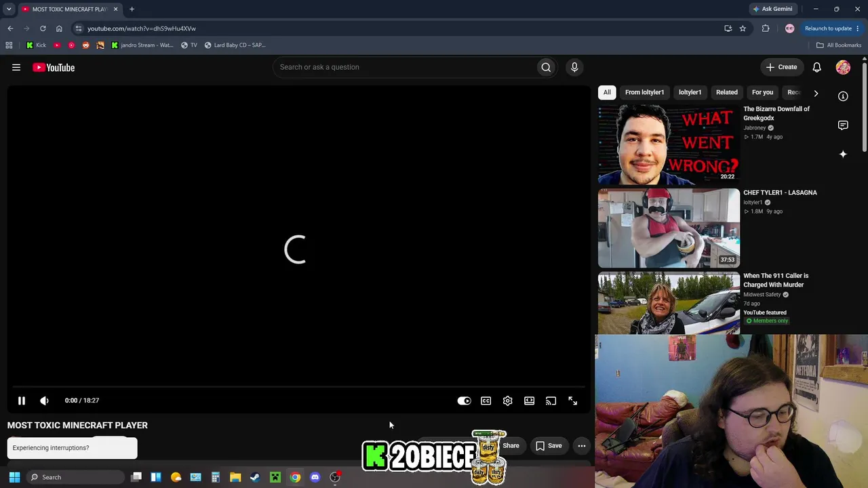The image size is (868, 488).
Task: Open the Reddit bookmark icon
Action: [x=85, y=45]
